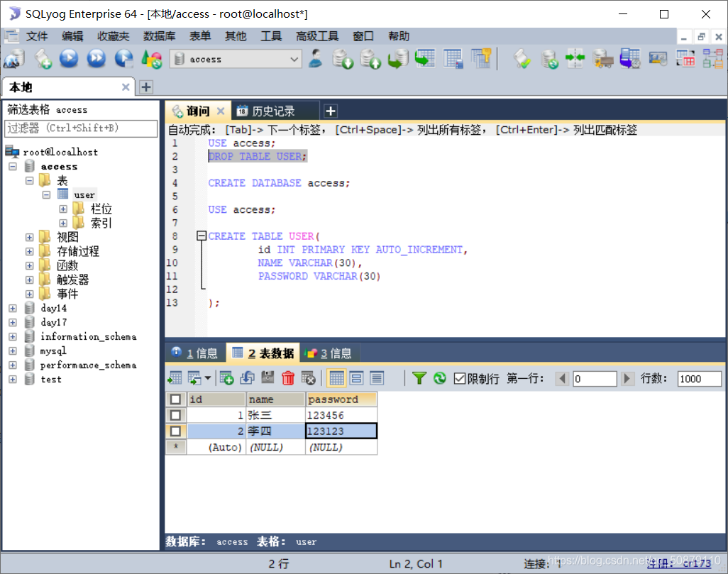
Task: Check the select-all checkbox in grid header
Action: tap(175, 399)
